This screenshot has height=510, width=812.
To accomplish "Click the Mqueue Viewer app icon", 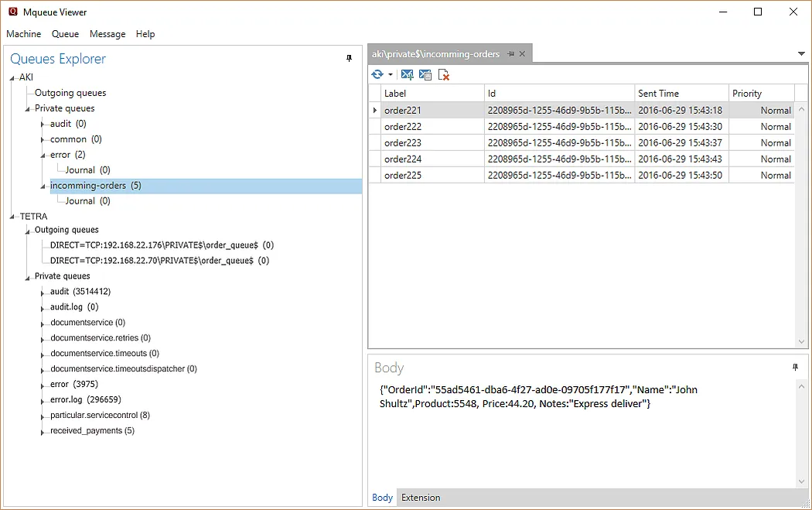I will (x=13, y=12).
